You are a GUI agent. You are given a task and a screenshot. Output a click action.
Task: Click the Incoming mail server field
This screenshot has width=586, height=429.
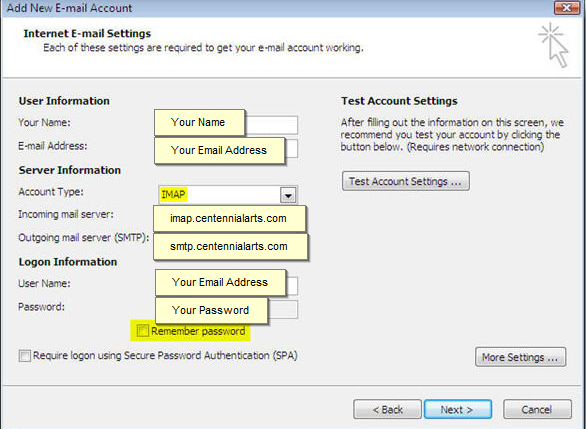pos(229,218)
